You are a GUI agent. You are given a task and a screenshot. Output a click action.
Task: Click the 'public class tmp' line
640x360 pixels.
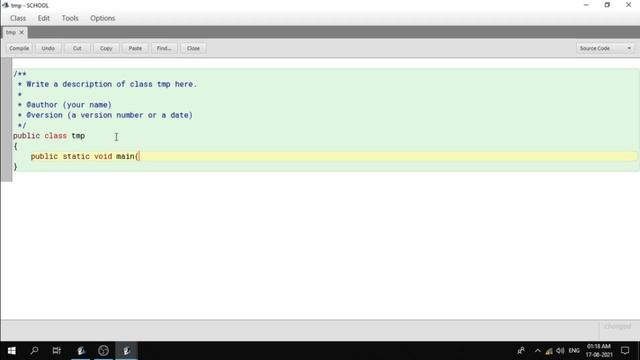[49, 136]
